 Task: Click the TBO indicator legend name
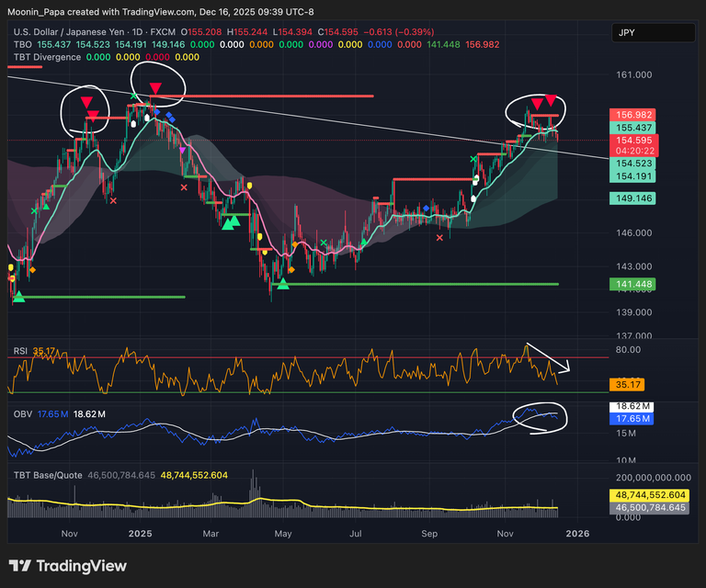tap(23, 43)
